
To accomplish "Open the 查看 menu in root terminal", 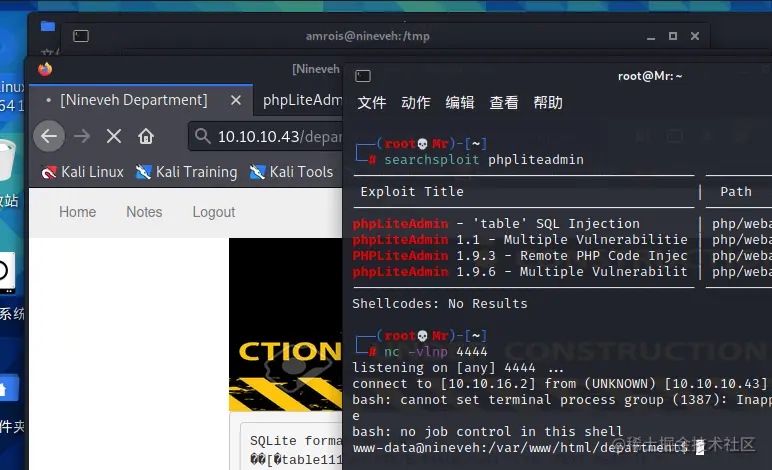I will [x=504, y=102].
